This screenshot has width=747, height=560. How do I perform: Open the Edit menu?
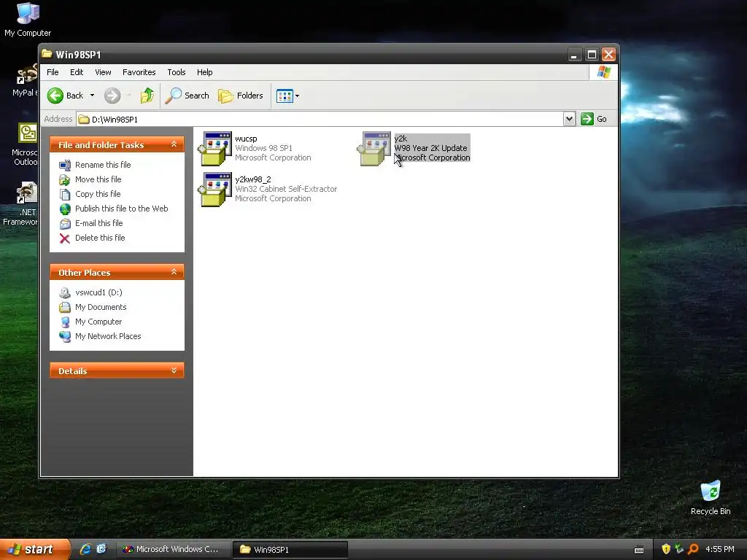pos(77,72)
